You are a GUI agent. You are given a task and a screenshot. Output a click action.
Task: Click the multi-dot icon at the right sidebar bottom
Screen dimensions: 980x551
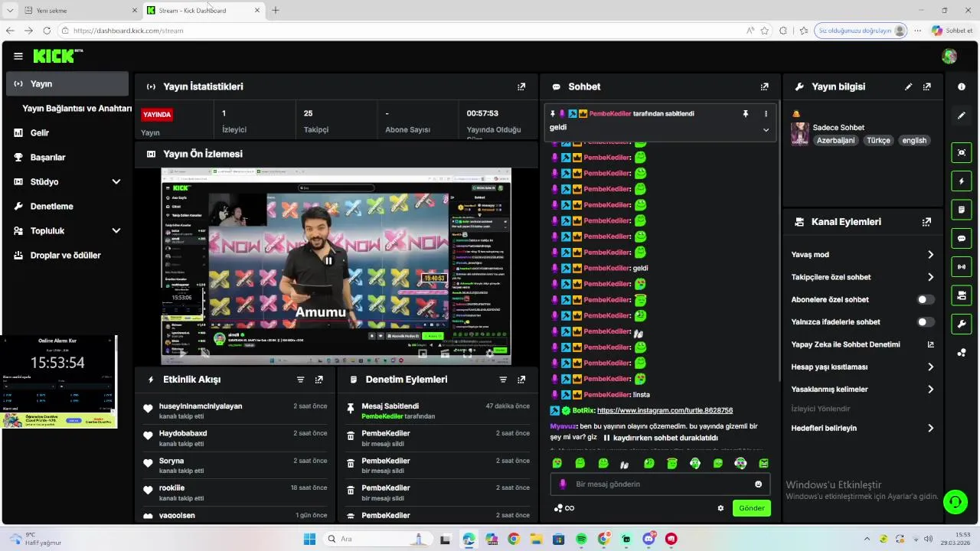tap(962, 353)
